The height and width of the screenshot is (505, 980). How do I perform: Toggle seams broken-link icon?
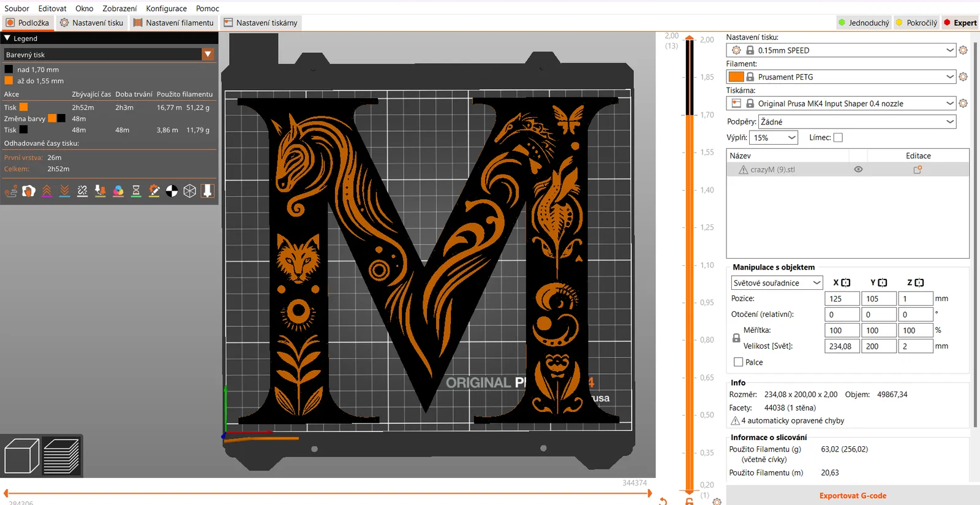(x=83, y=191)
